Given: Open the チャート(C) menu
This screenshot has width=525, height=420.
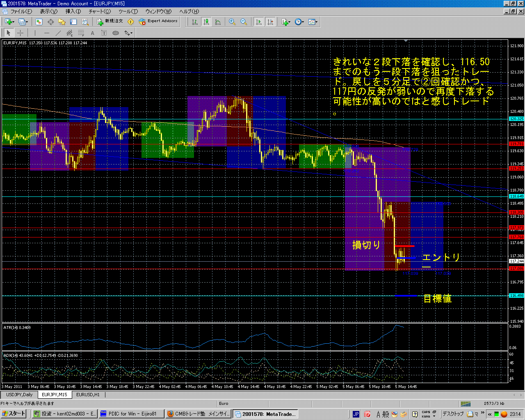Looking at the screenshot, I should (x=100, y=11).
